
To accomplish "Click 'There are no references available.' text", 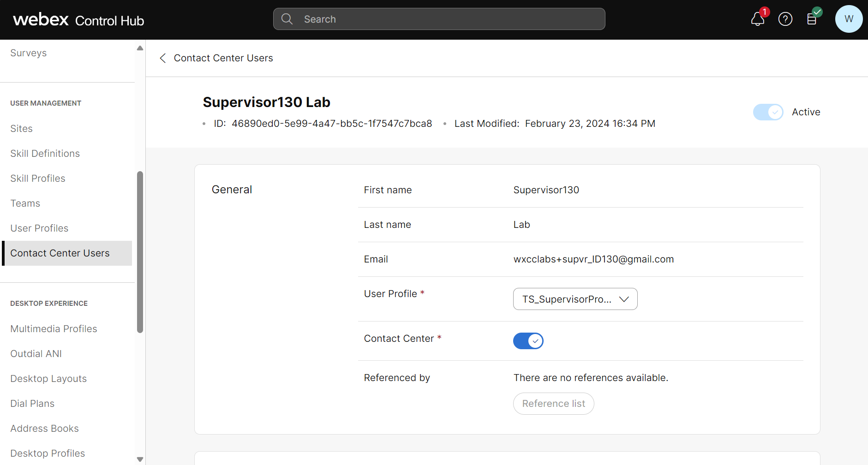I will coord(591,378).
